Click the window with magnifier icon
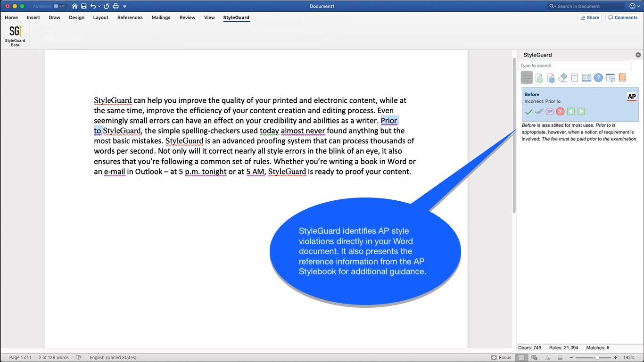Screen dimensions: 644x362 click(611, 78)
